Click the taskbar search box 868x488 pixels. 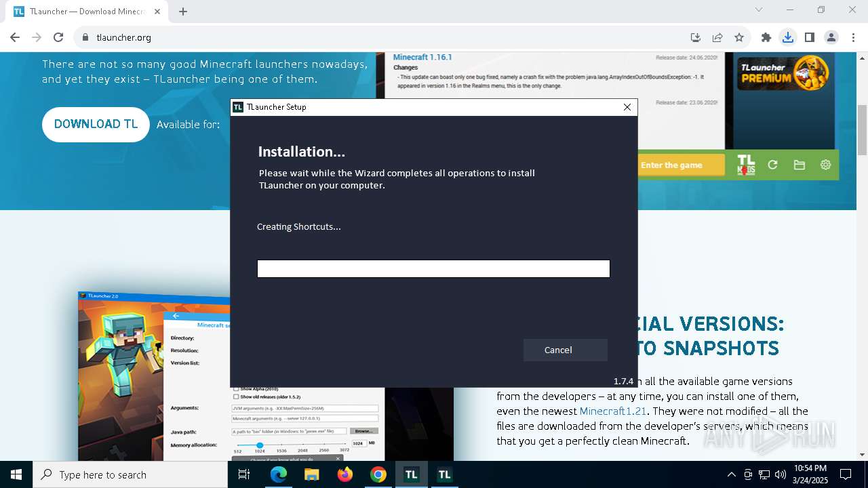coord(130,474)
